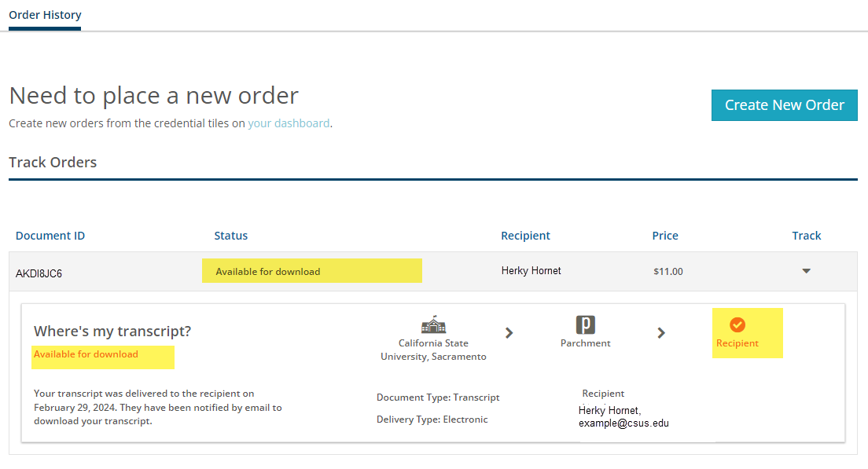The height and width of the screenshot is (469, 868).
Task: Collapse the AKDI8JC6 tracking details
Action: (x=806, y=270)
